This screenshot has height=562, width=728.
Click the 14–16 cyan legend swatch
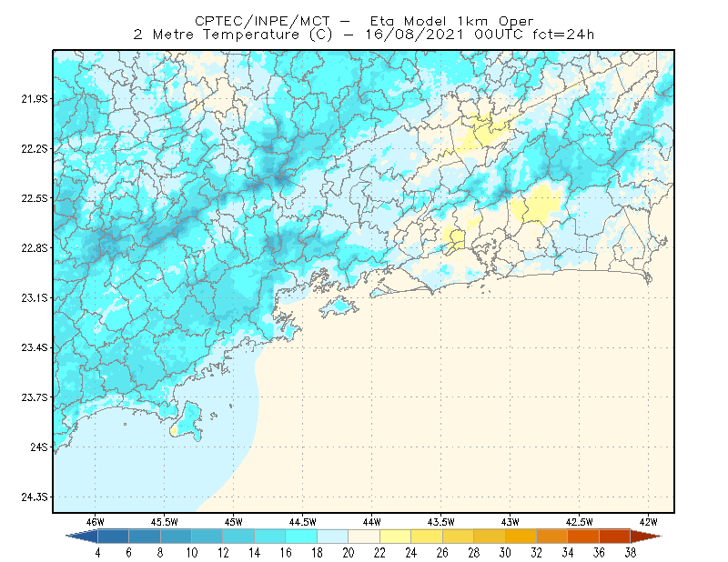pos(270,537)
